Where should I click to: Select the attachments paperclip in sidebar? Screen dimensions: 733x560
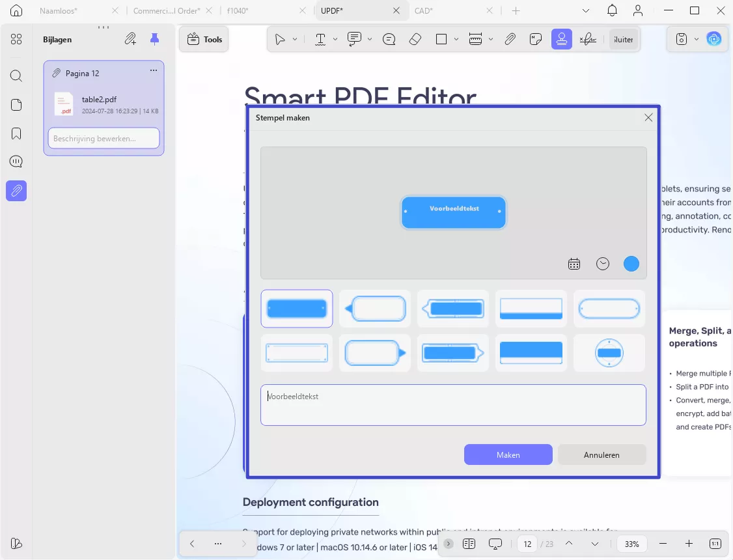[16, 191]
